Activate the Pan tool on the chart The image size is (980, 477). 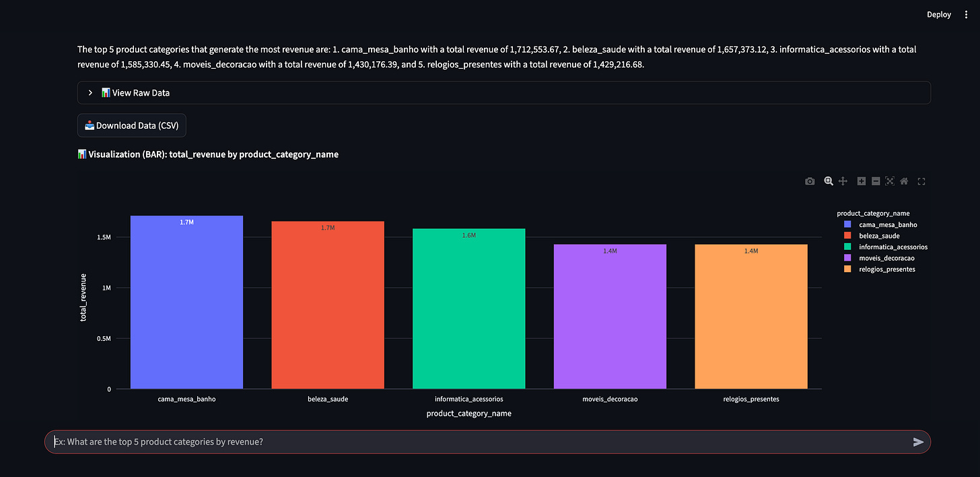click(843, 181)
